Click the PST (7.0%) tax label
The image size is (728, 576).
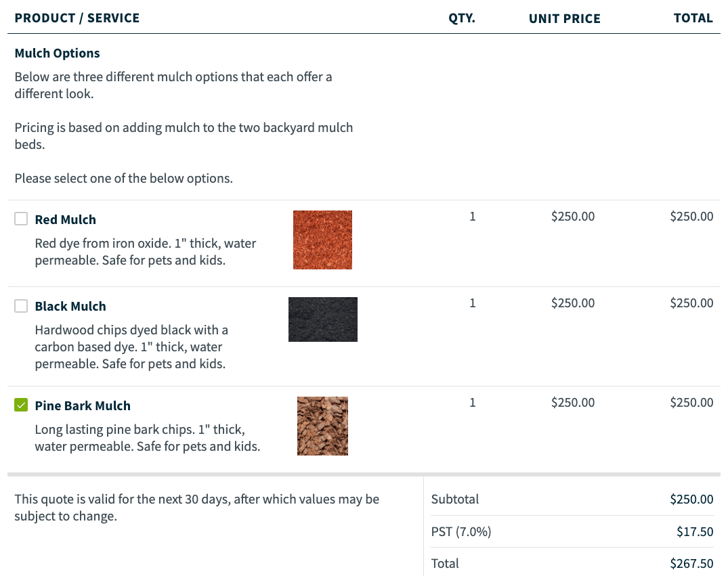(x=461, y=531)
